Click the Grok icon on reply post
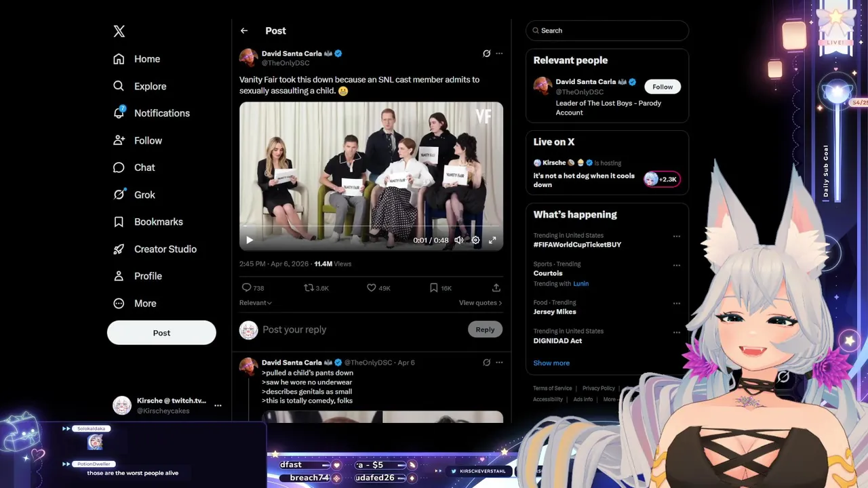 (486, 363)
